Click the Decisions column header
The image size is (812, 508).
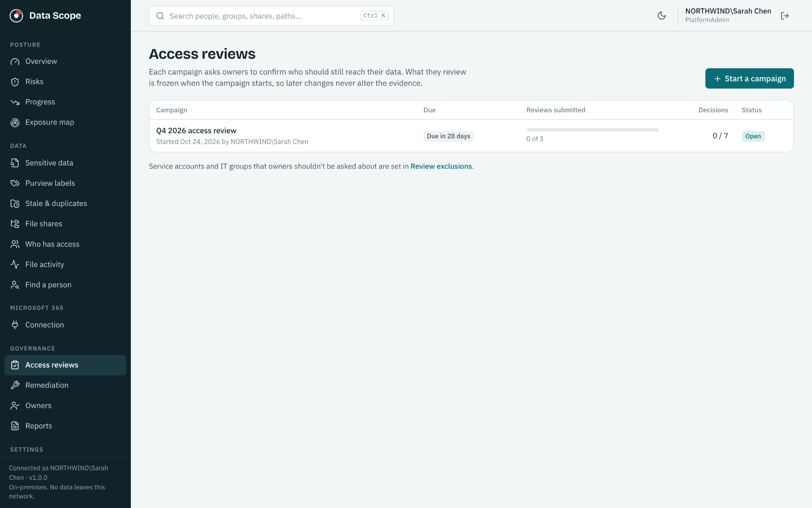(x=713, y=110)
